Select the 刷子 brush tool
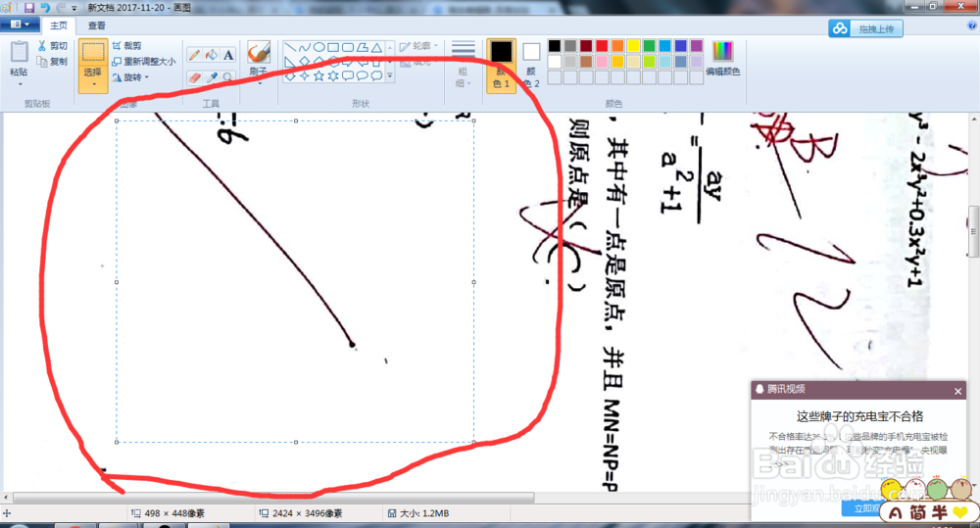This screenshot has width=980, height=528. (x=258, y=51)
